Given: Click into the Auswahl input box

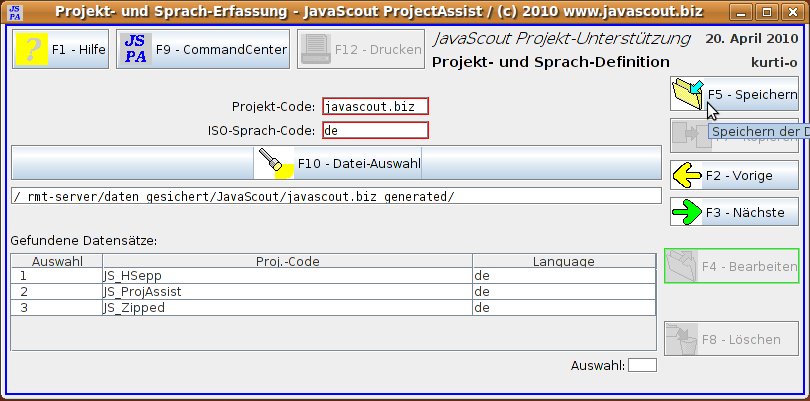Looking at the screenshot, I should coord(642,365).
